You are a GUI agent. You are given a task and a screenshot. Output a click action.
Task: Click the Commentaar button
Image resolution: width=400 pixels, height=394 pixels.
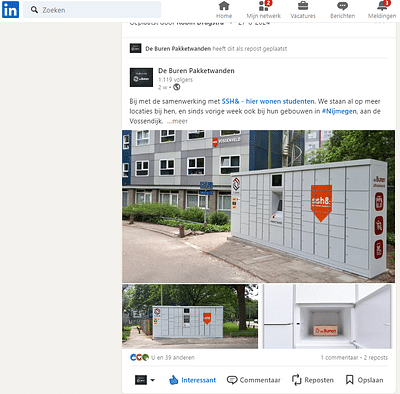(254, 380)
